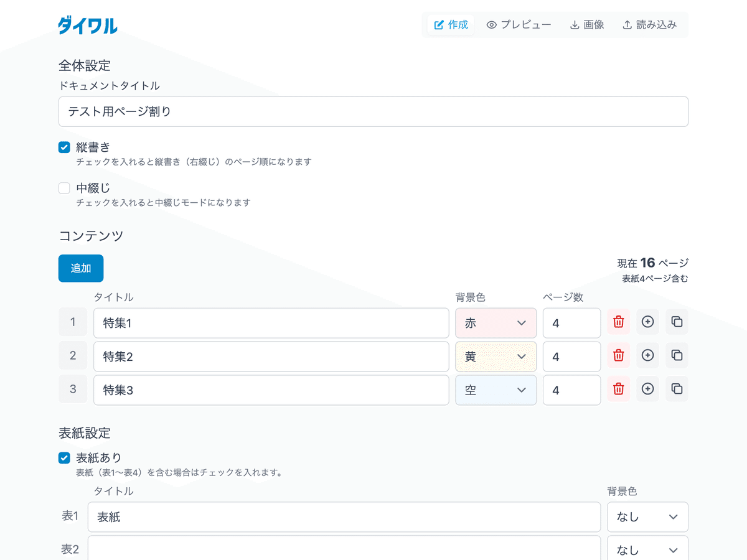Duplicate the 特集2 row
The width and height of the screenshot is (747, 560).
point(677,355)
